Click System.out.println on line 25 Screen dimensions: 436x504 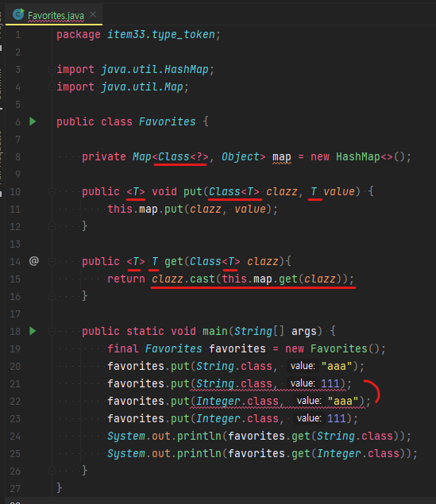[164, 453]
